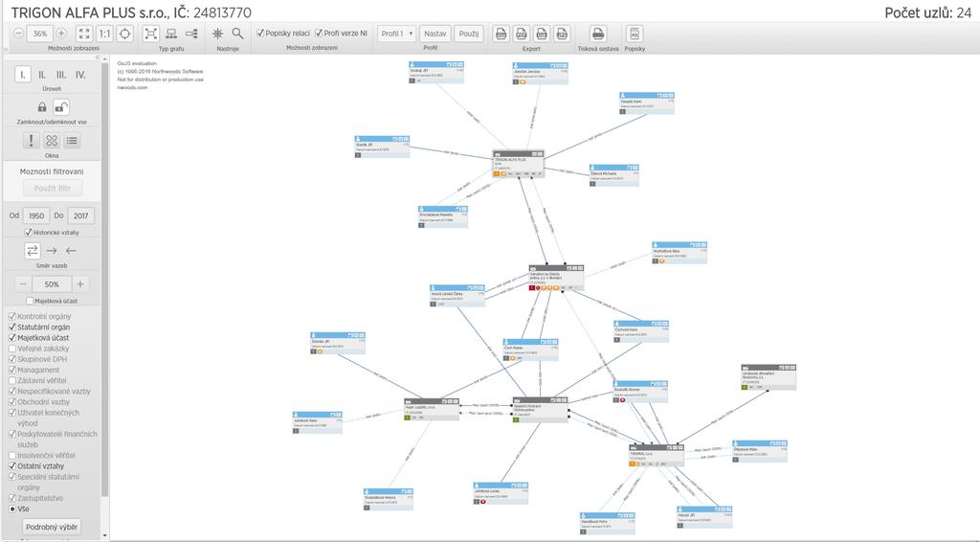Open Tisková sestava print report
The image size is (980, 542).
coord(598,34)
